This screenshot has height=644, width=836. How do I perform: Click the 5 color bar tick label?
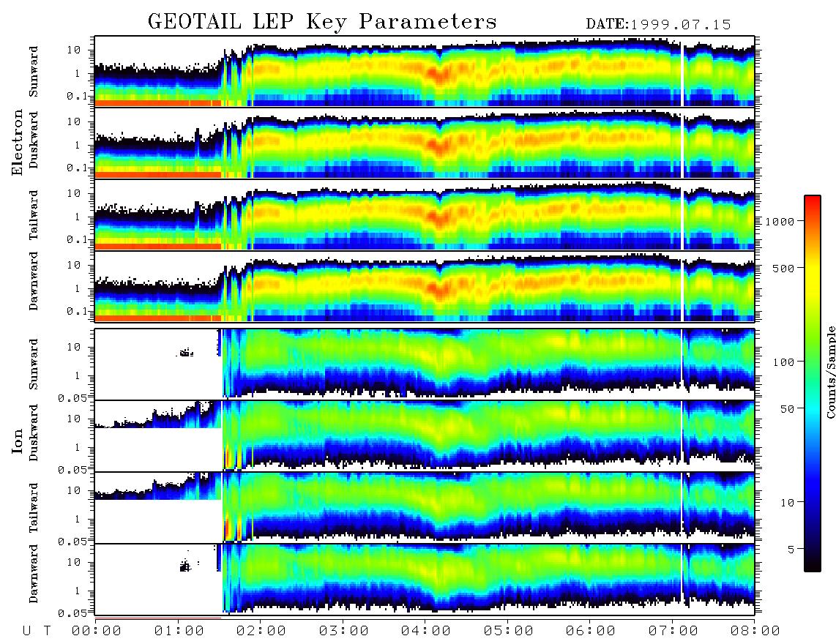[791, 549]
